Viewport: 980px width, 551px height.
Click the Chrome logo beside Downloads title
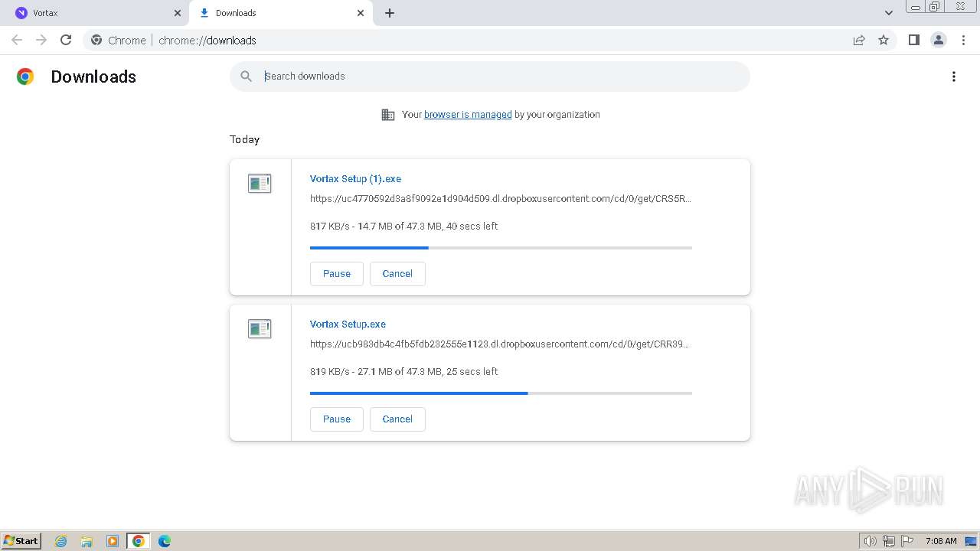tap(25, 77)
